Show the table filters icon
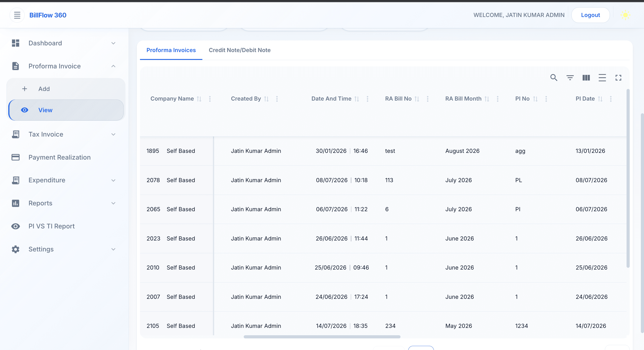 click(570, 78)
